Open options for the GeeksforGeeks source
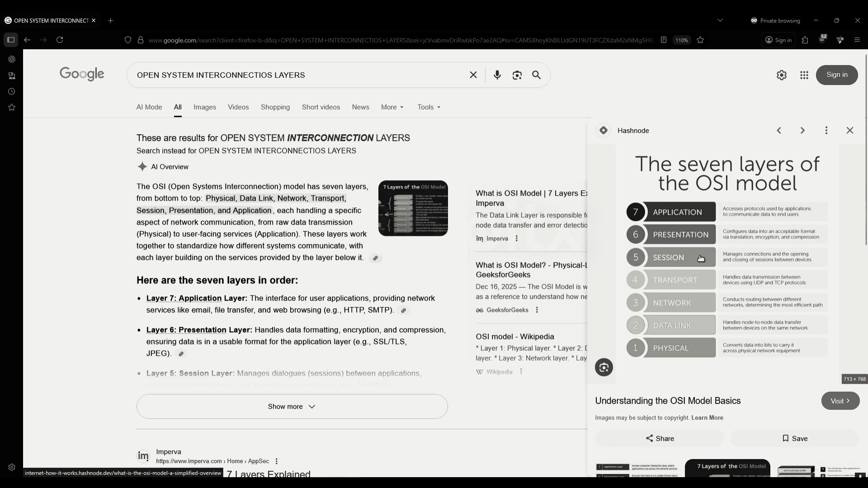868x488 pixels. 537,310
